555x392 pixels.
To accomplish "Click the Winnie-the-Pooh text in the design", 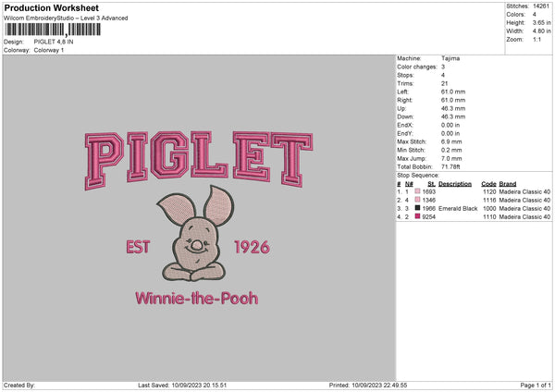I will [x=196, y=299].
